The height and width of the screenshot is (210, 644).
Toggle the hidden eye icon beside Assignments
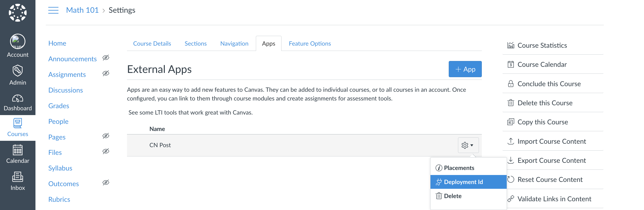(106, 73)
